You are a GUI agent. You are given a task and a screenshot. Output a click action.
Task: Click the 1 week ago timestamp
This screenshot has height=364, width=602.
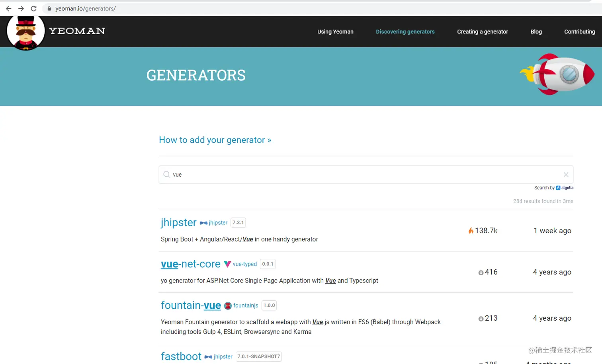552,231
